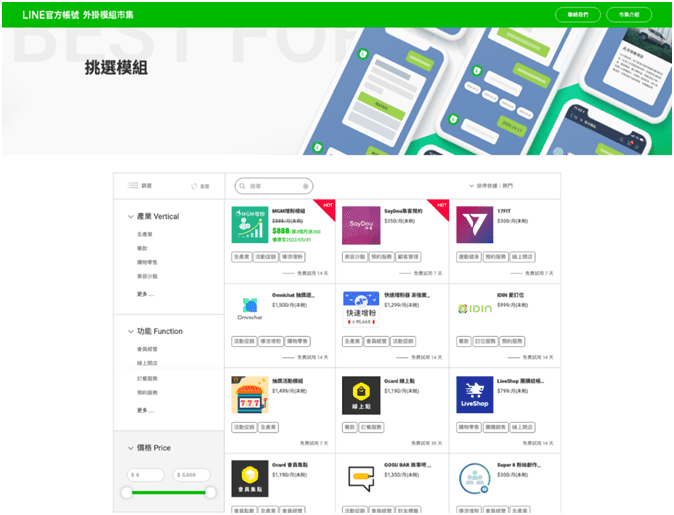
Task: Expand more Function options via 更多
Action: point(145,410)
